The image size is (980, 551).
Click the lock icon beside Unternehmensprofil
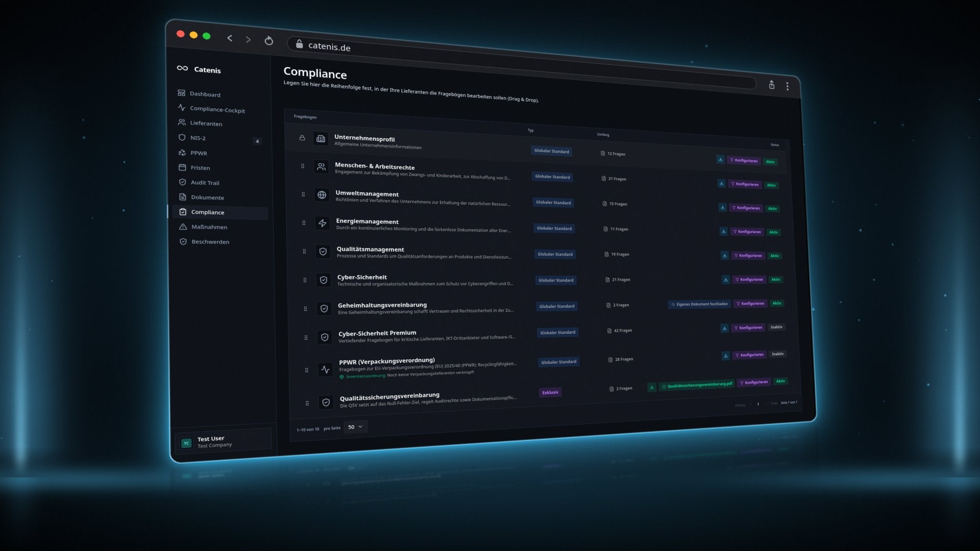pyautogui.click(x=302, y=138)
